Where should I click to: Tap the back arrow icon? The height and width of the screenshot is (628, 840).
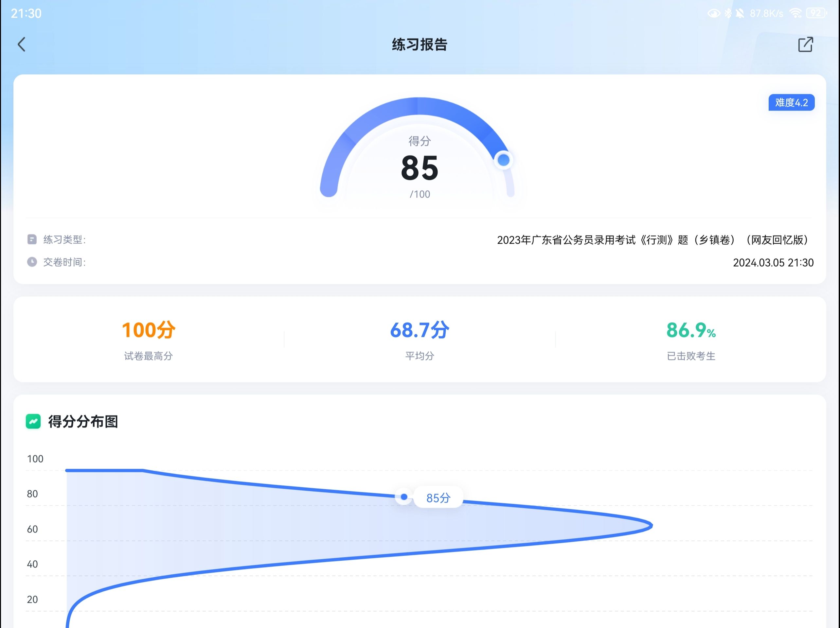(x=22, y=44)
